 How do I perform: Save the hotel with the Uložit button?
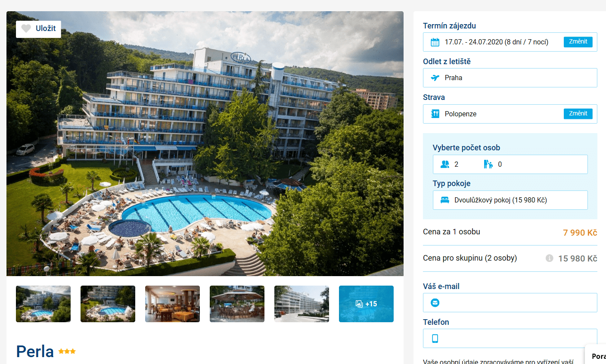38,29
